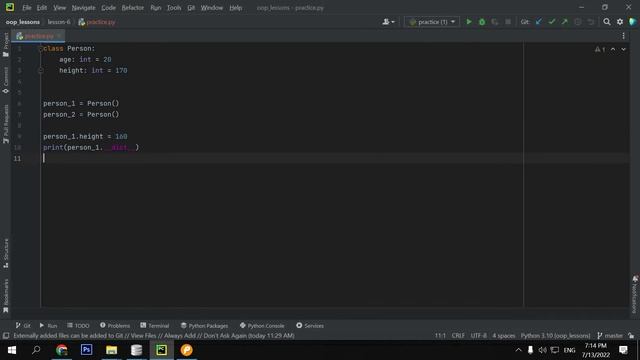The image size is (640, 360).
Task: Open the Bookmarks sidebar panel
Action: [x=6, y=296]
